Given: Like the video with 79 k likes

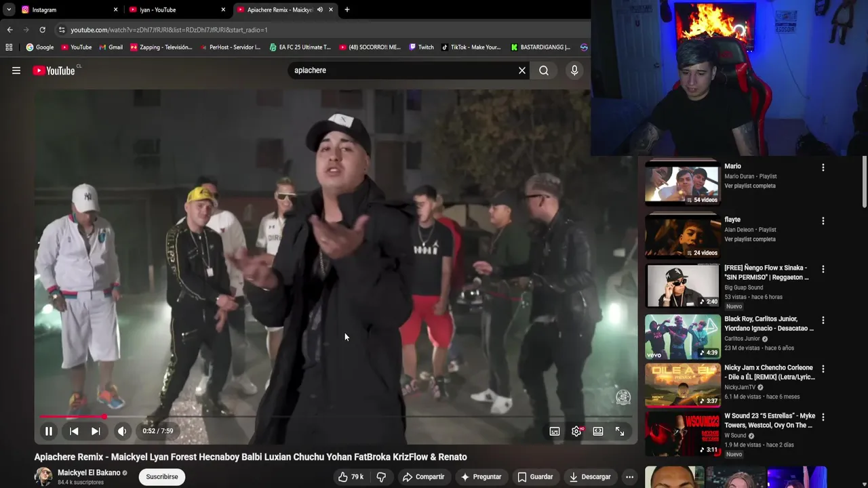Looking at the screenshot, I should click(x=351, y=477).
